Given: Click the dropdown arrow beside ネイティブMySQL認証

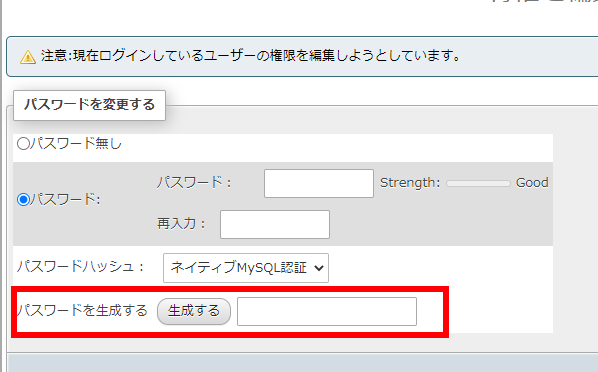Looking at the screenshot, I should 319,268.
